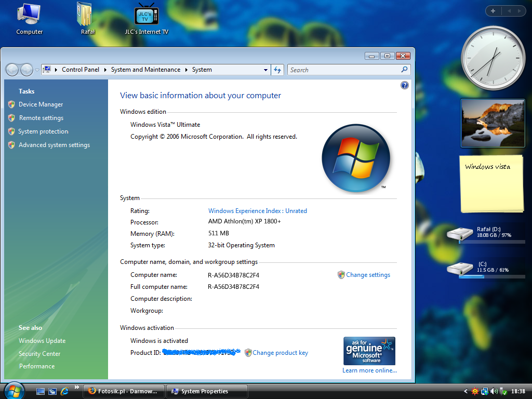Click the analog clock gadget
Screen dimensions: 532x399
(x=493, y=58)
